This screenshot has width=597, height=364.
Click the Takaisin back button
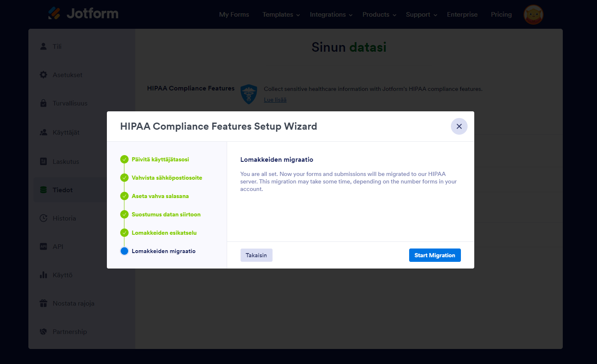point(256,255)
